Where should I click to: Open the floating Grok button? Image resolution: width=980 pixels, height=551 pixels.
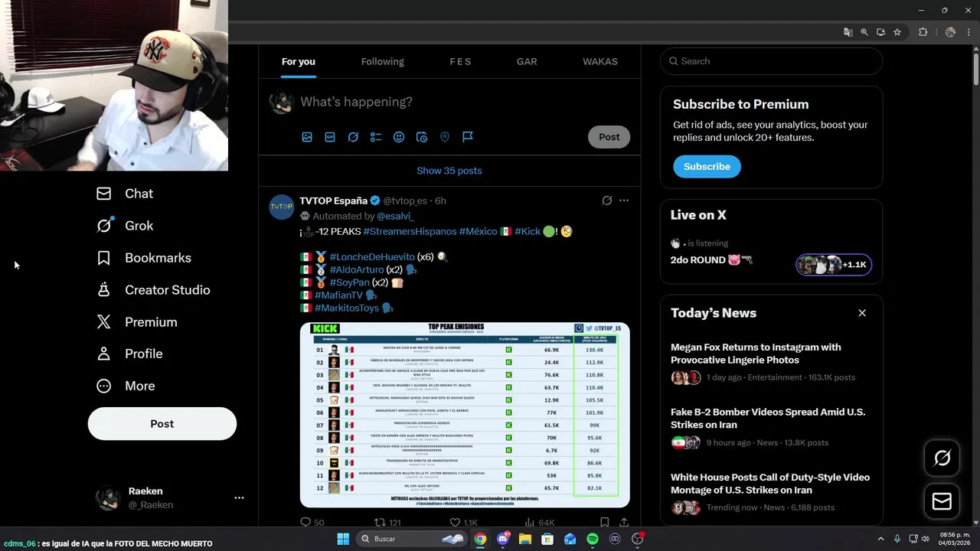(942, 458)
